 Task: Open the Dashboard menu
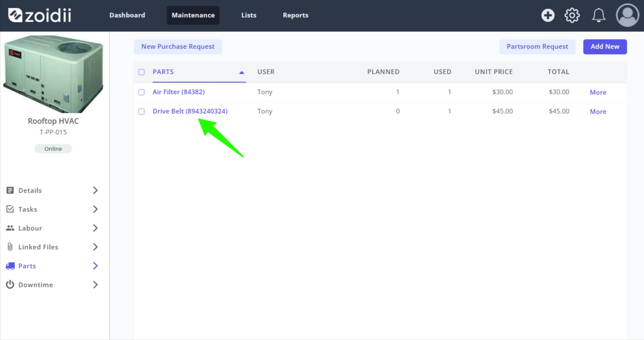[x=127, y=15]
